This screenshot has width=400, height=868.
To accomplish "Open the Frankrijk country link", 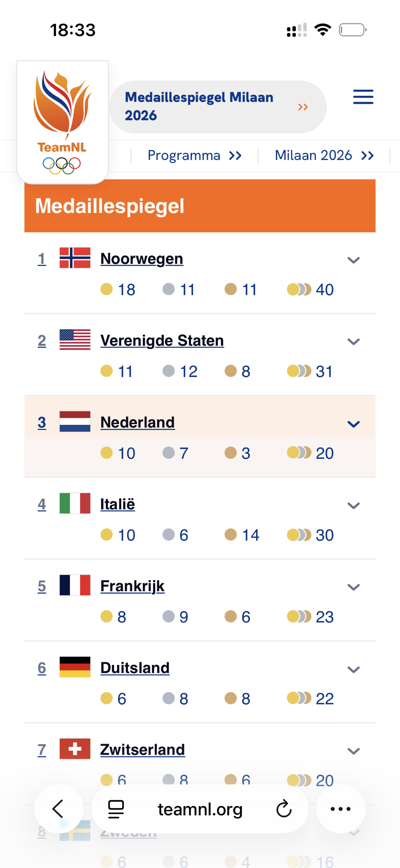I will click(x=132, y=586).
